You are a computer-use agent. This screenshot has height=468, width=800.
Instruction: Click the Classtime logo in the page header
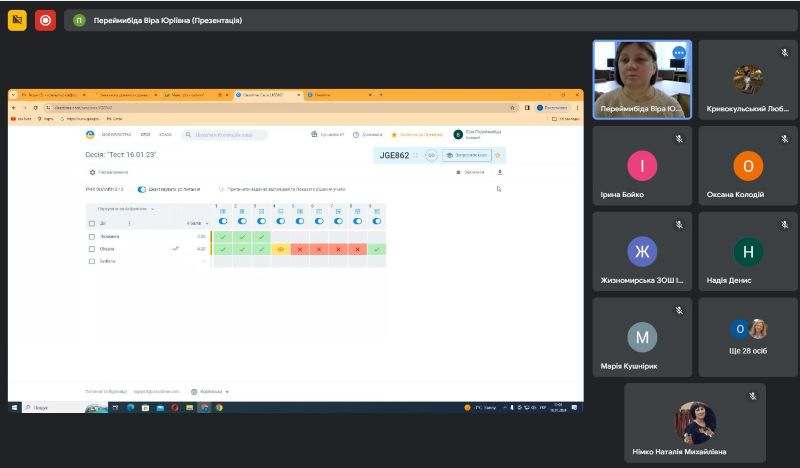90,135
